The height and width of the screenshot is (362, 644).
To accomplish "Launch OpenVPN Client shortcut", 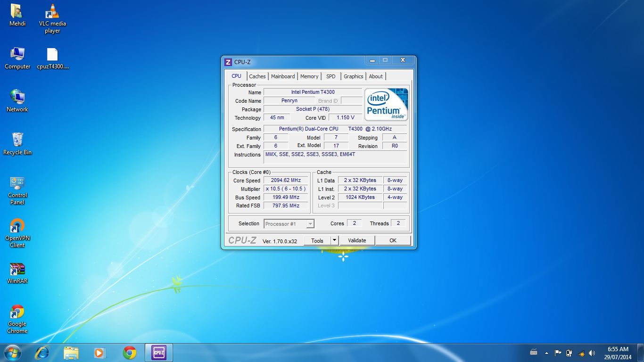I will tap(17, 233).
